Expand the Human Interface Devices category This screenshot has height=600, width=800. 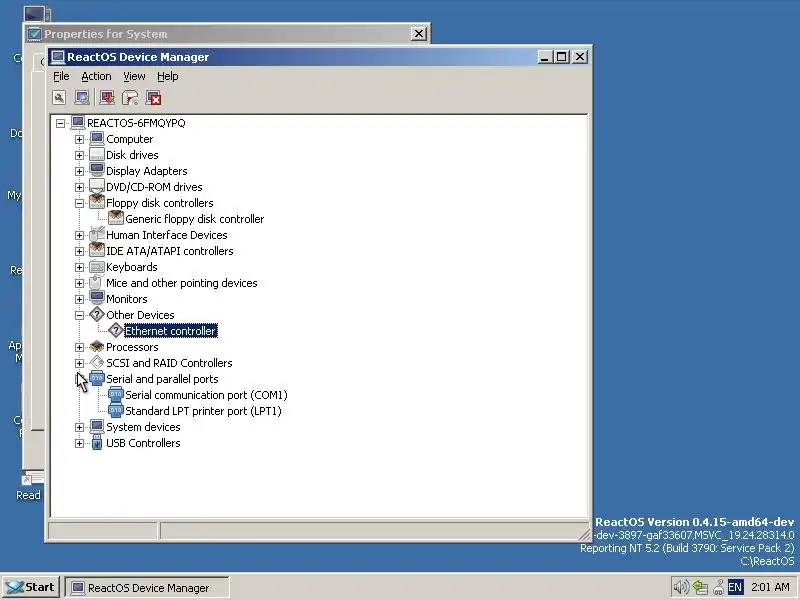pos(79,235)
